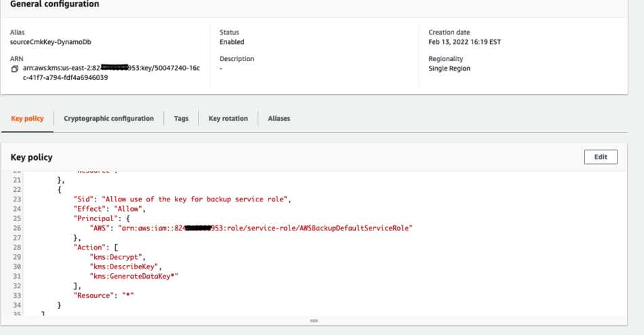This screenshot has width=644, height=335.
Task: Click the key ARN text value
Action: (111, 73)
